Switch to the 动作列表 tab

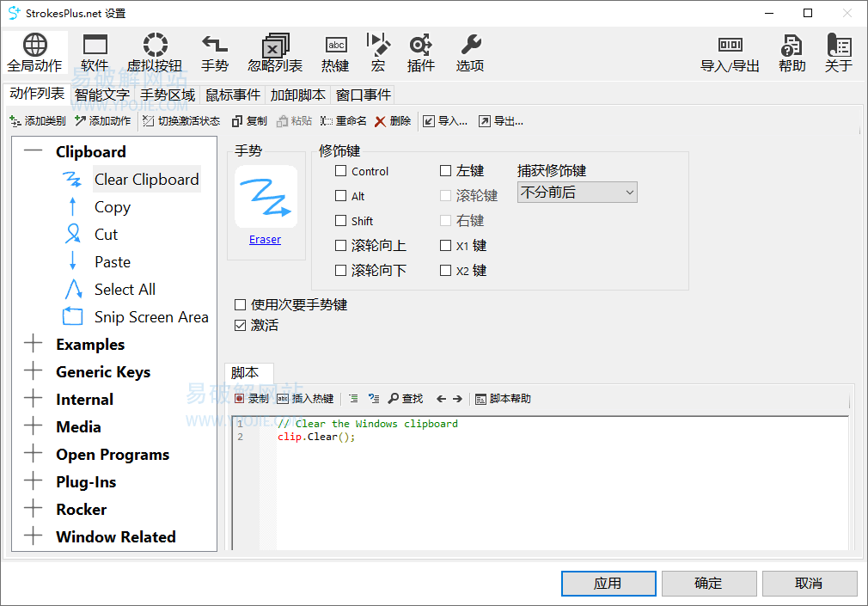click(37, 94)
